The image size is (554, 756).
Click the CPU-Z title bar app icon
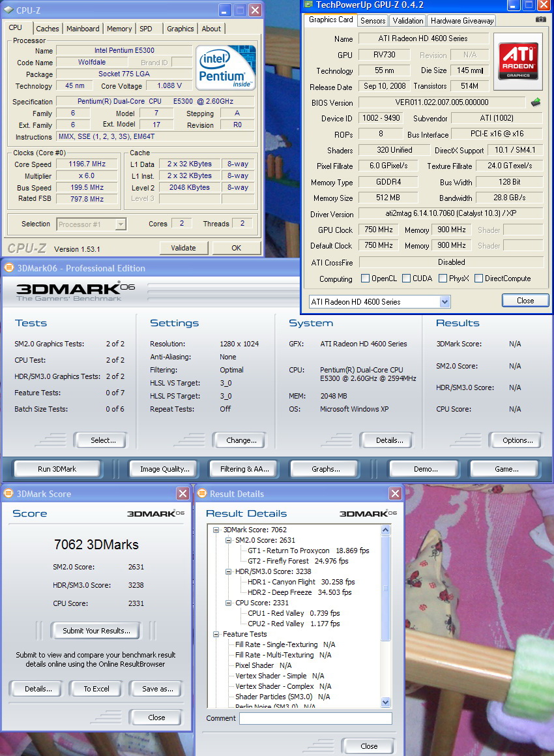pos(8,10)
